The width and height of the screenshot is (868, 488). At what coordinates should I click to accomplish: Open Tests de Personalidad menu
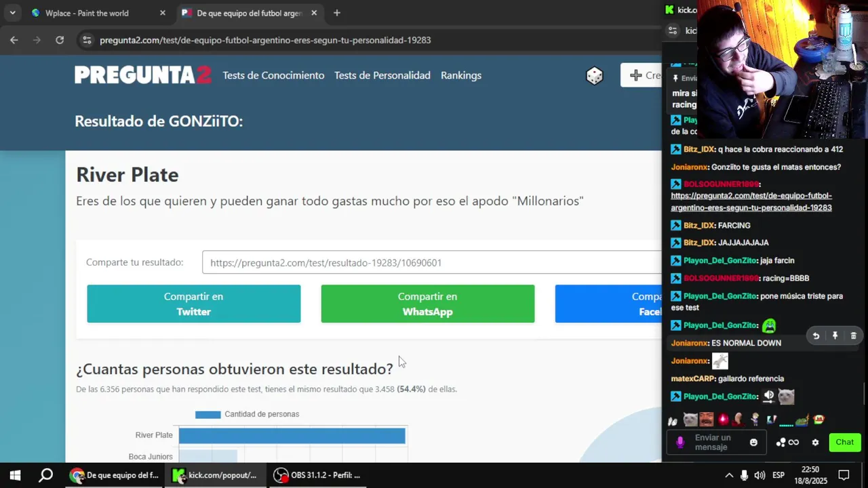382,75
